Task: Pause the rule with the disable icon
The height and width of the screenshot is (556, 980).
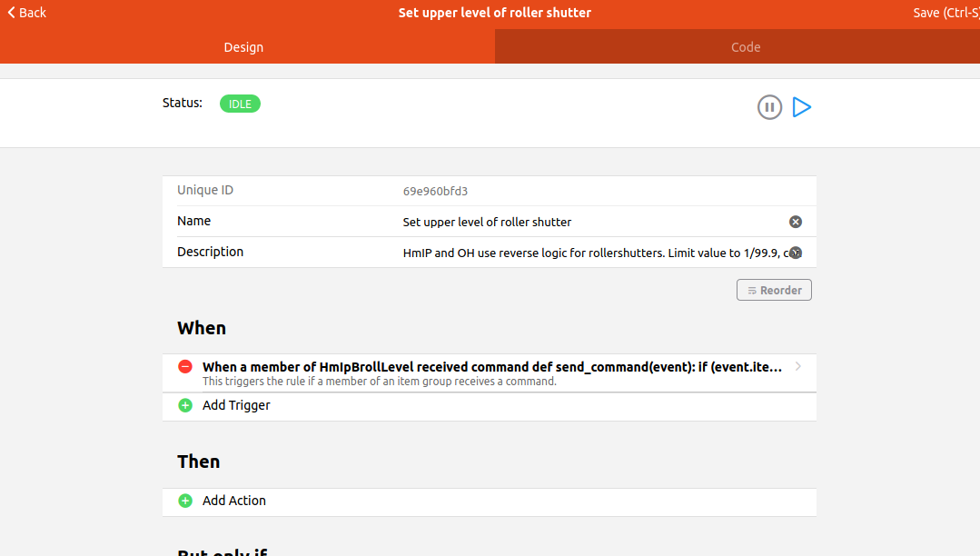Action: point(769,107)
